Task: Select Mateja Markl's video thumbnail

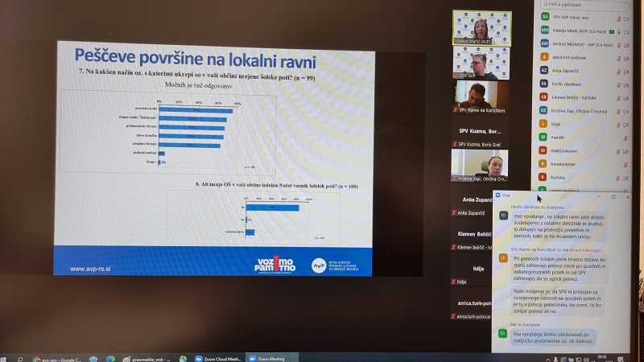Action: pyautogui.click(x=481, y=27)
